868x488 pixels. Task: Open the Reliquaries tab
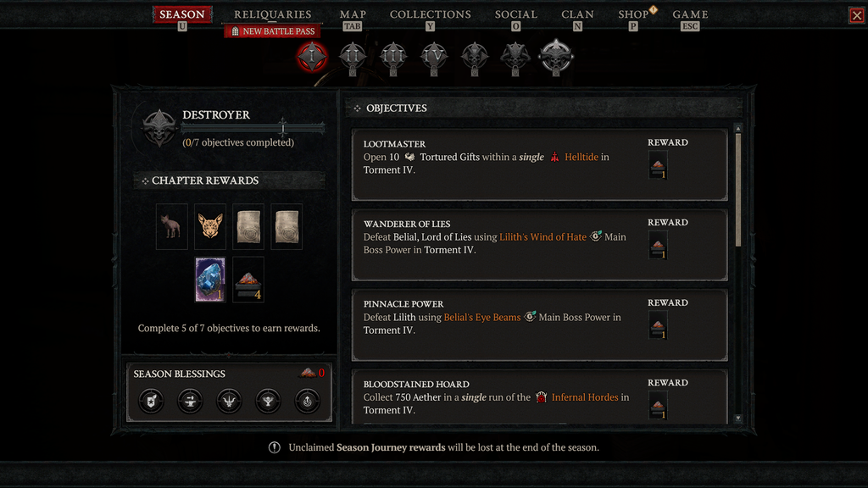pyautogui.click(x=272, y=14)
